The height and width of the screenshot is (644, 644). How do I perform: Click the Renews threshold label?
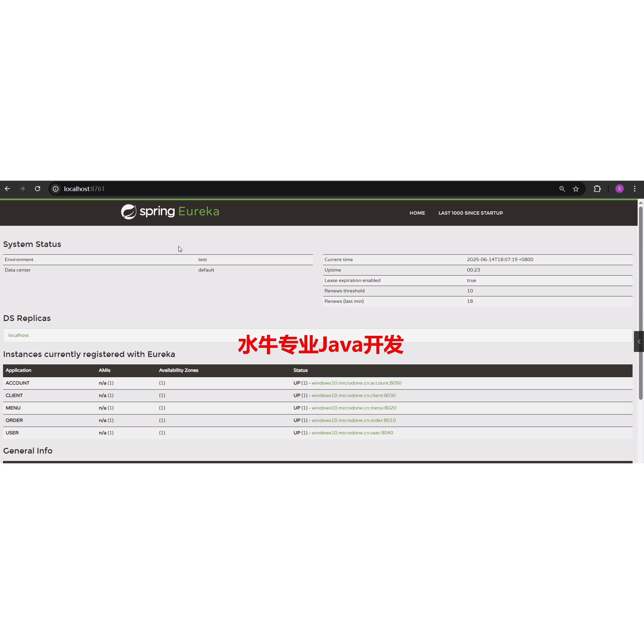click(x=345, y=291)
